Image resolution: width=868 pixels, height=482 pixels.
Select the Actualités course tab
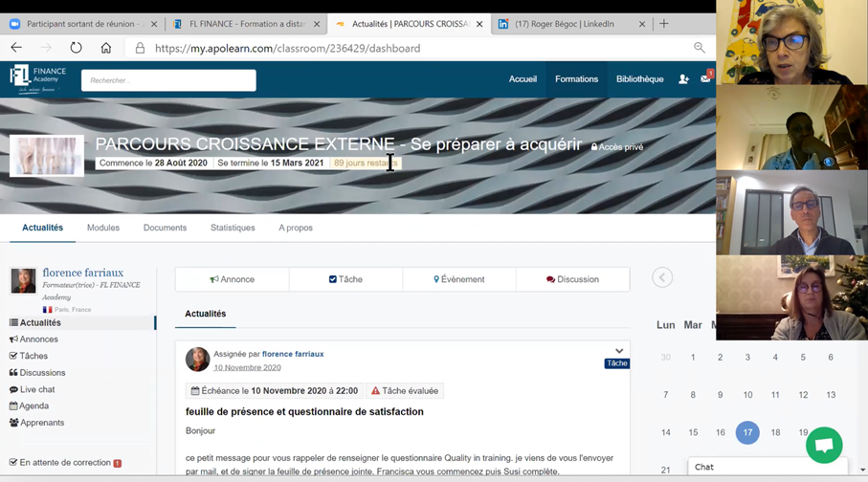(x=43, y=228)
